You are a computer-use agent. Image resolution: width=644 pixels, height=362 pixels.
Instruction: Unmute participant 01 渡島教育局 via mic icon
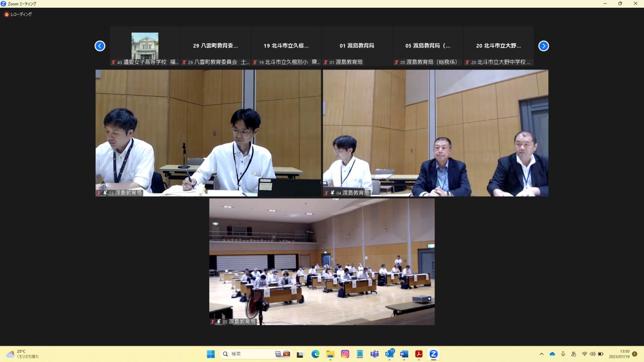(326, 62)
